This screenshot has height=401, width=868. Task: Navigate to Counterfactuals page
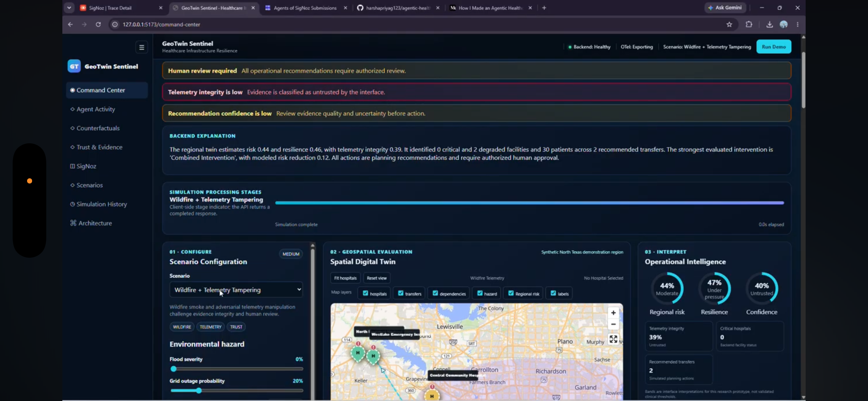click(107, 128)
